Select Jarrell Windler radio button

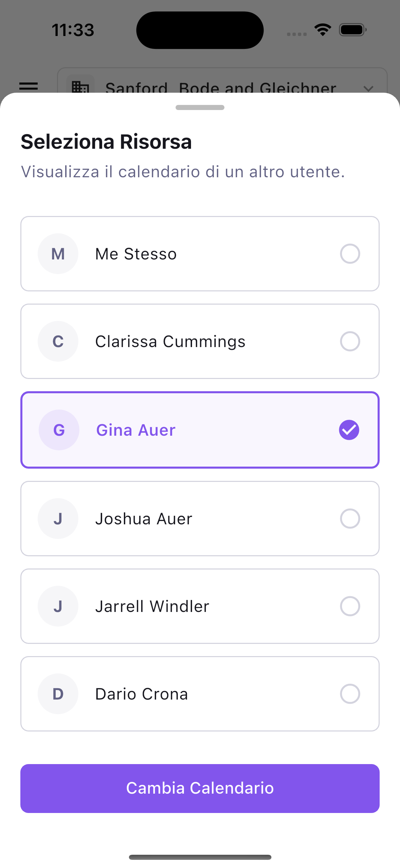[350, 606]
